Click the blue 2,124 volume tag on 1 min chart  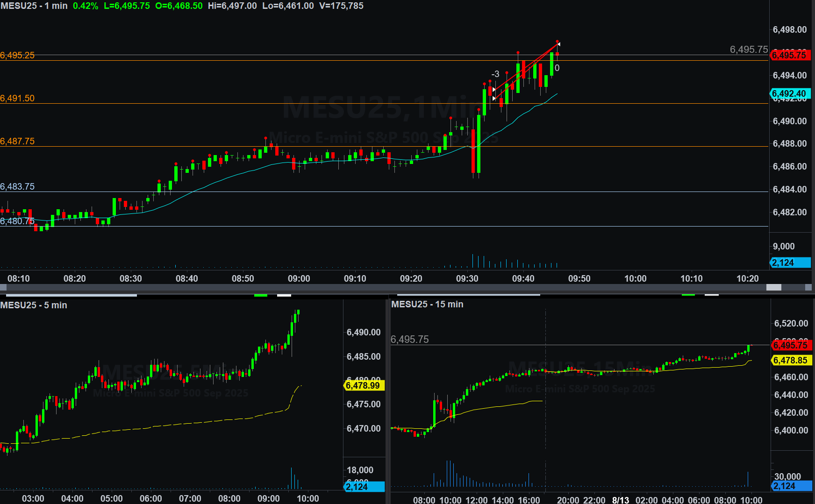tap(789, 263)
